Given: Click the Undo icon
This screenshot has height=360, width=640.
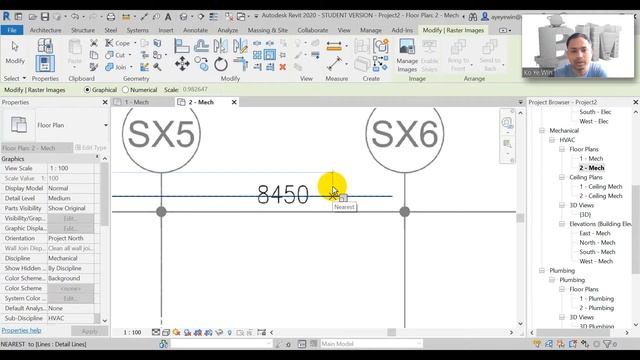Looking at the screenshot, I should coord(75,17).
